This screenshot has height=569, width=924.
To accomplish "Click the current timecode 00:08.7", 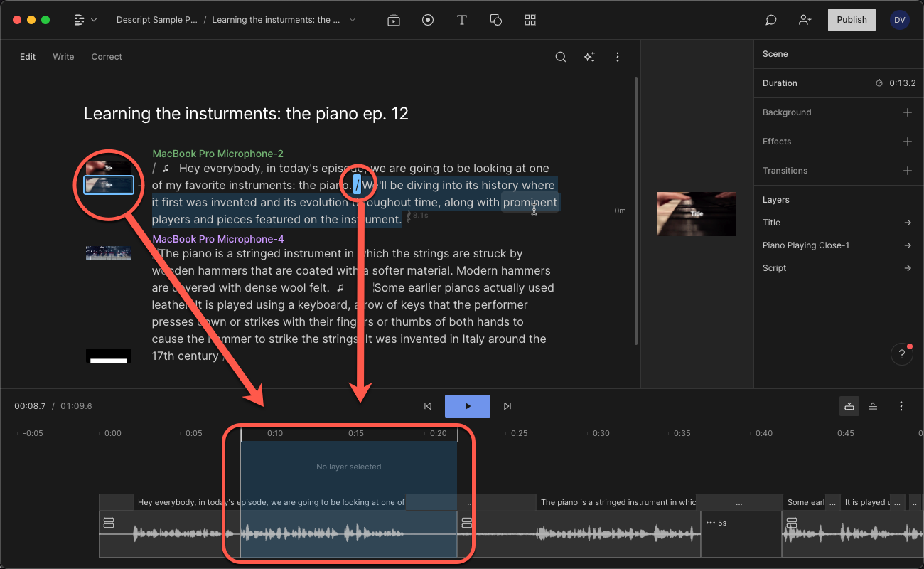I will (x=30, y=406).
